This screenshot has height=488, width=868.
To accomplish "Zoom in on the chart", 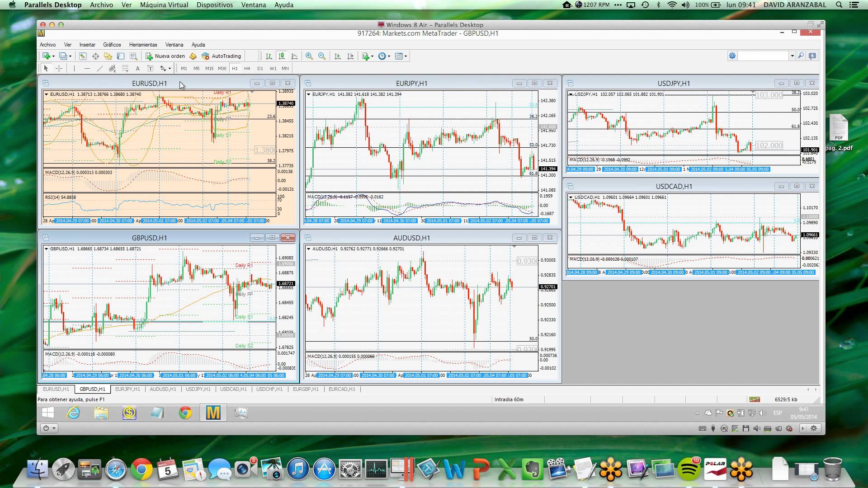I will click(309, 56).
